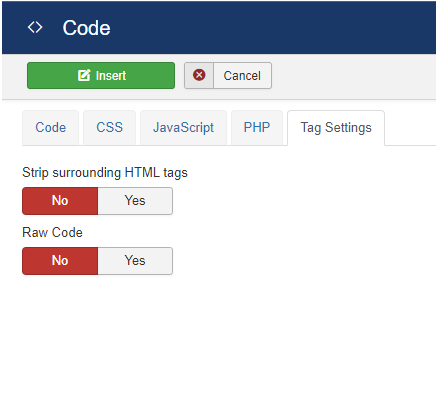
Task: Open the CSS tab
Action: [109, 128]
